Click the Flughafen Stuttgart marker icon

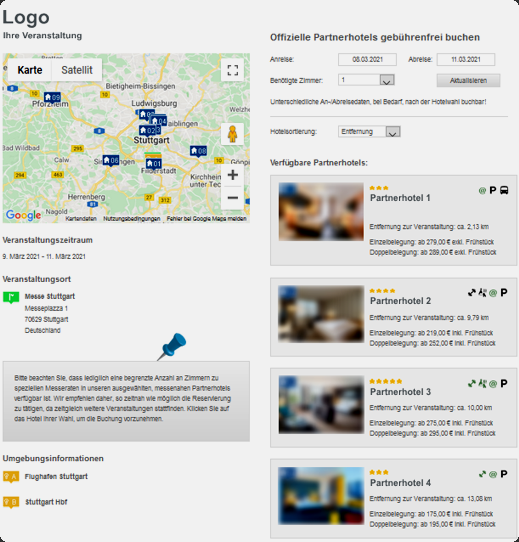pyautogui.click(x=11, y=477)
